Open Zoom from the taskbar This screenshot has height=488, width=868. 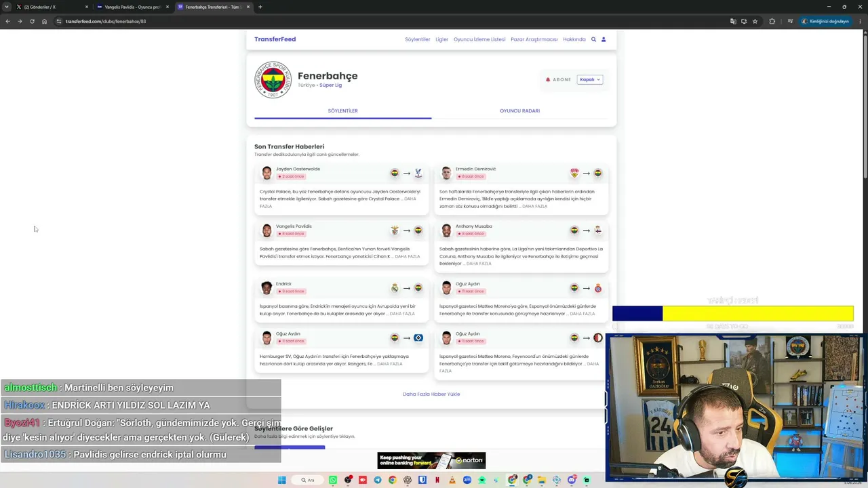point(467,480)
